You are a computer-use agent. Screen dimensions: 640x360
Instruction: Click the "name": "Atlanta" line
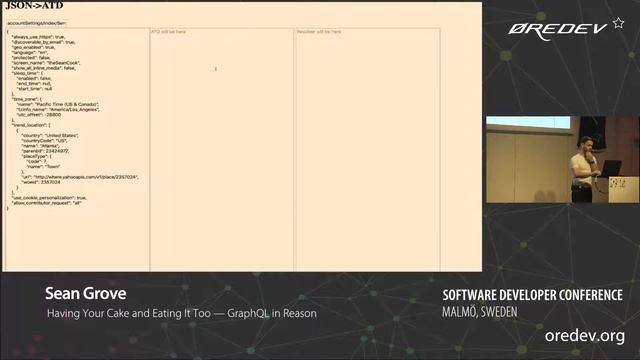[x=41, y=146]
